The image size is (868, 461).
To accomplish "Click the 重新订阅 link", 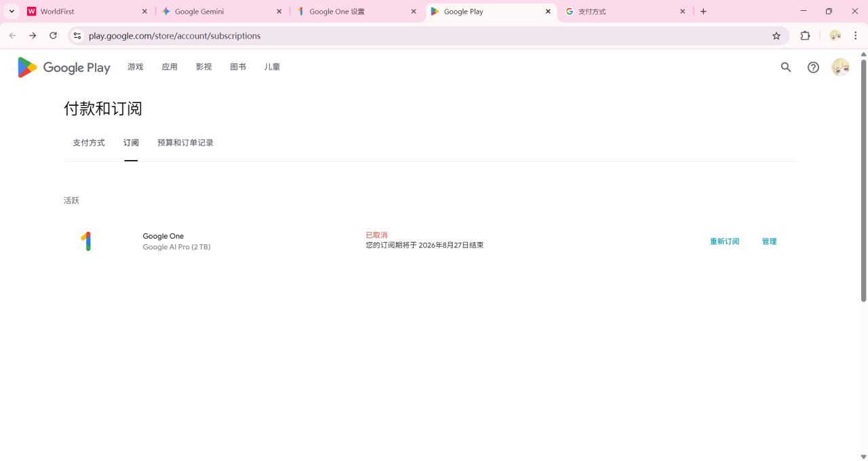I will (x=724, y=241).
